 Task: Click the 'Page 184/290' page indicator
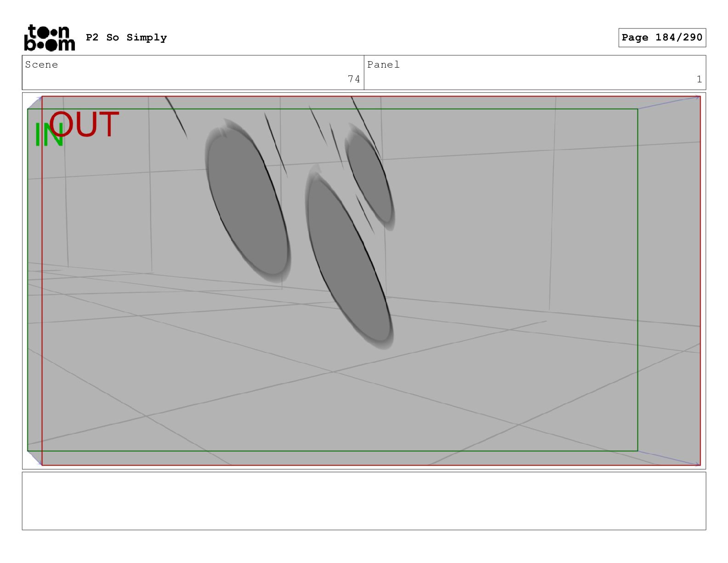pyautogui.click(x=662, y=38)
